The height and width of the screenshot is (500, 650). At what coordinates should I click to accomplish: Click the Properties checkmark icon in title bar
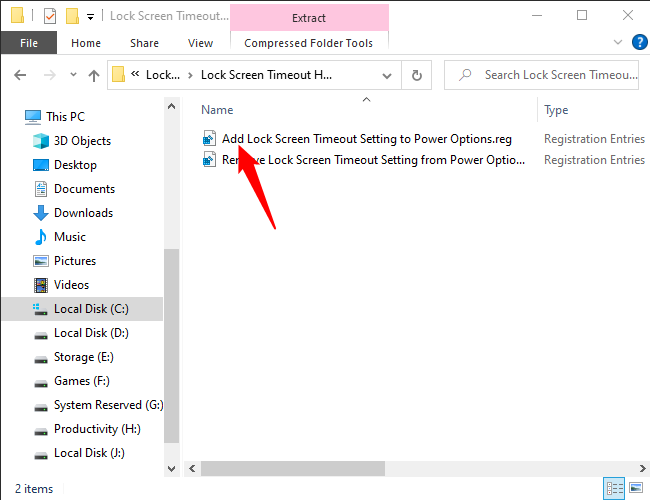point(50,16)
